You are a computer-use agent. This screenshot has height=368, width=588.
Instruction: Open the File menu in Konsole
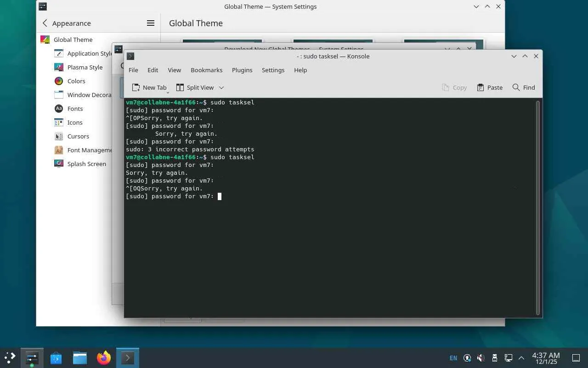(x=133, y=70)
